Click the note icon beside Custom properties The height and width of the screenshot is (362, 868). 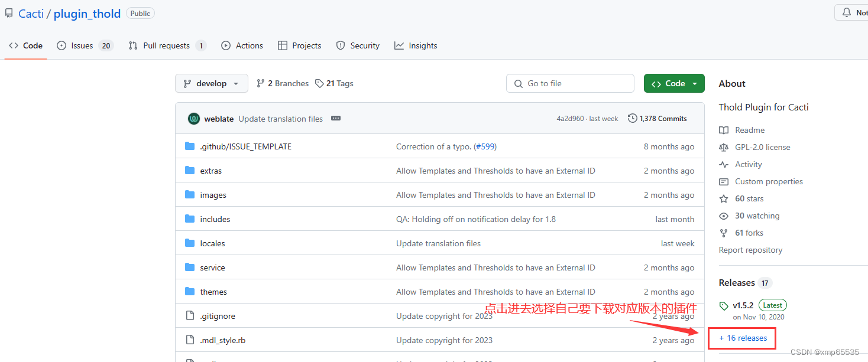click(x=724, y=181)
